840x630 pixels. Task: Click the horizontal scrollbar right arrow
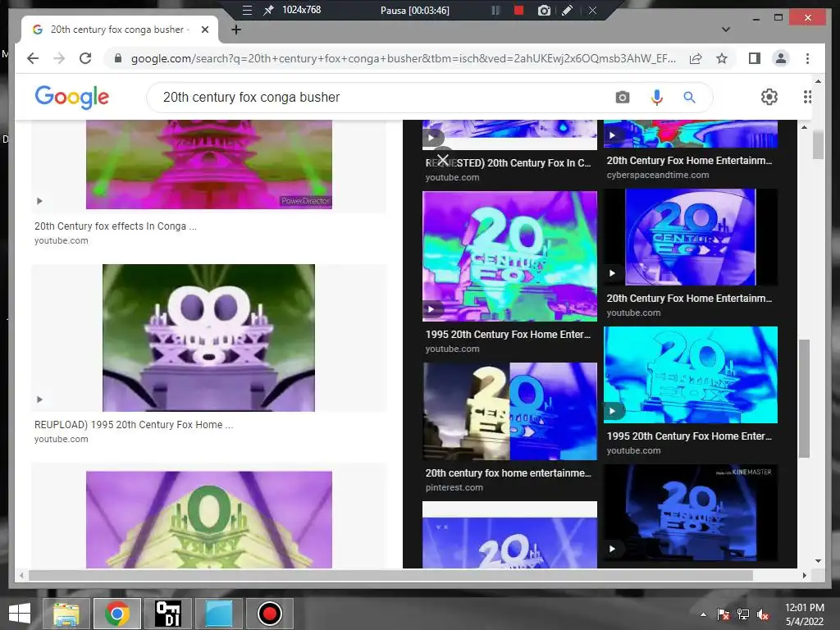(x=804, y=575)
